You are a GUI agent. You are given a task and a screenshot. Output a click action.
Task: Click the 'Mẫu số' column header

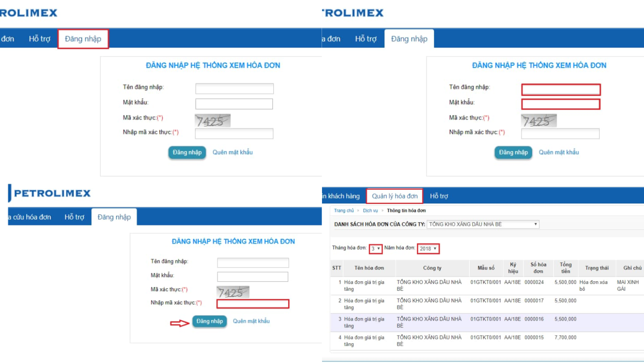(x=486, y=268)
